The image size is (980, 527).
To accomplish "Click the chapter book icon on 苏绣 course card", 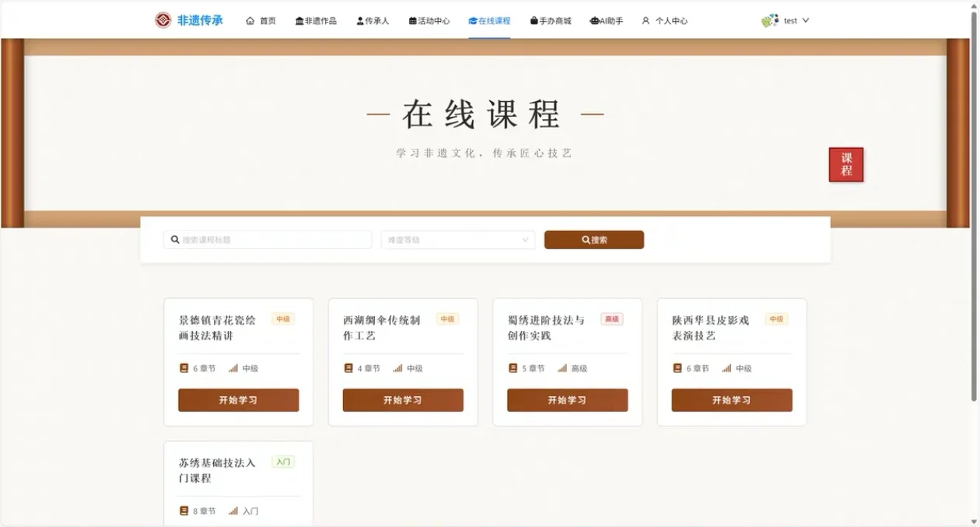I will coord(184,511).
